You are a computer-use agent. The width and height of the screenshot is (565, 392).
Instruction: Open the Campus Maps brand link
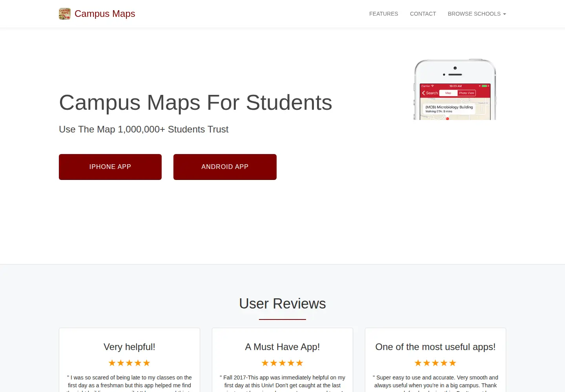[x=105, y=14]
